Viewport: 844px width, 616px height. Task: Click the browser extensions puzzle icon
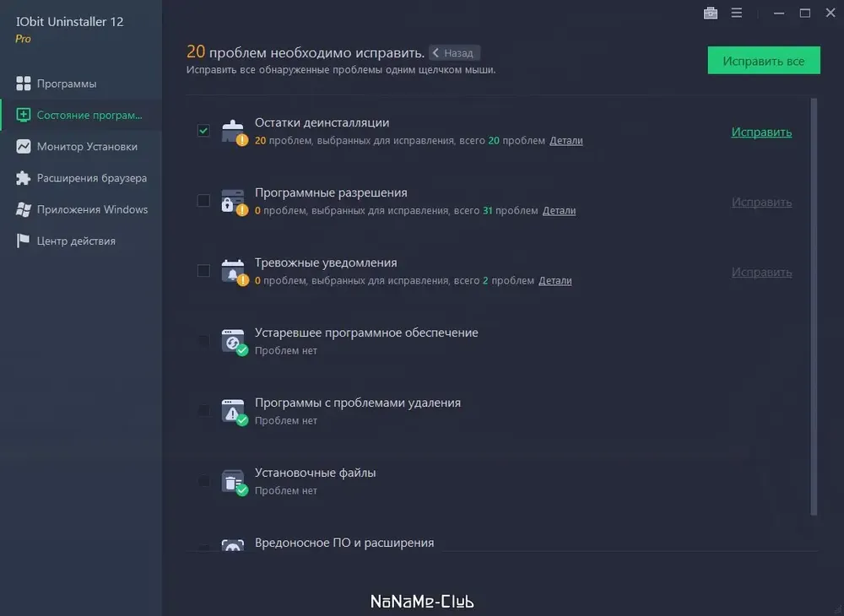[x=23, y=177]
